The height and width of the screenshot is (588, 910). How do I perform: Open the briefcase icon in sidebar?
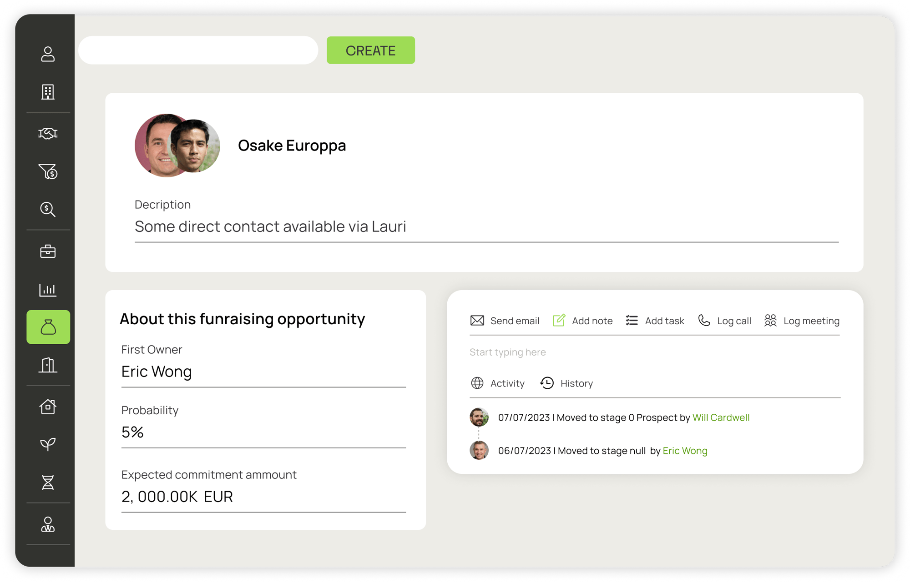click(x=48, y=251)
